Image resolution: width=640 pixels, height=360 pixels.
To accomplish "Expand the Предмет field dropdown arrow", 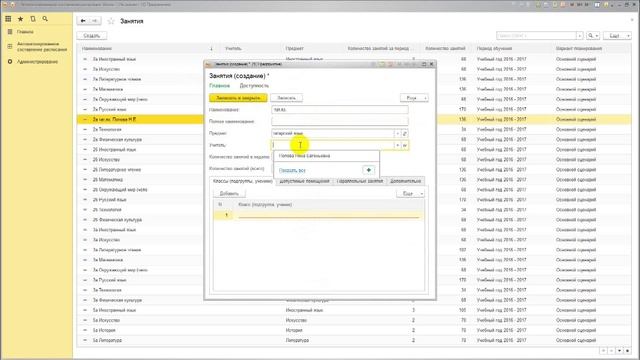I will coord(398,133).
